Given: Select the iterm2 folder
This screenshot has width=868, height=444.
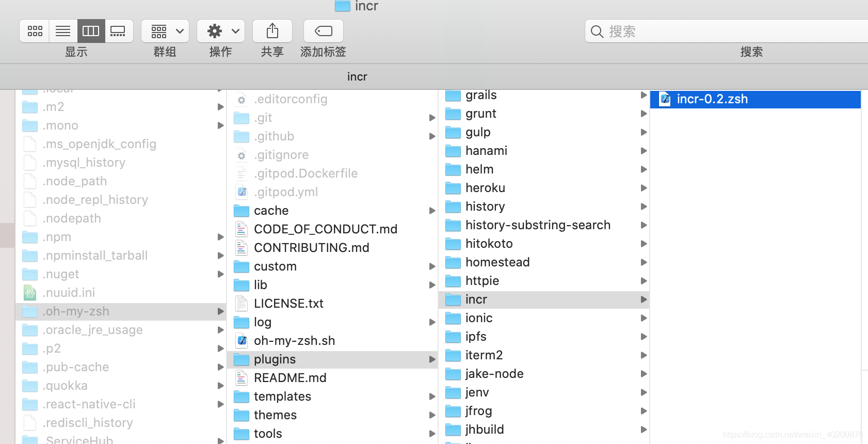Looking at the screenshot, I should 544,355.
